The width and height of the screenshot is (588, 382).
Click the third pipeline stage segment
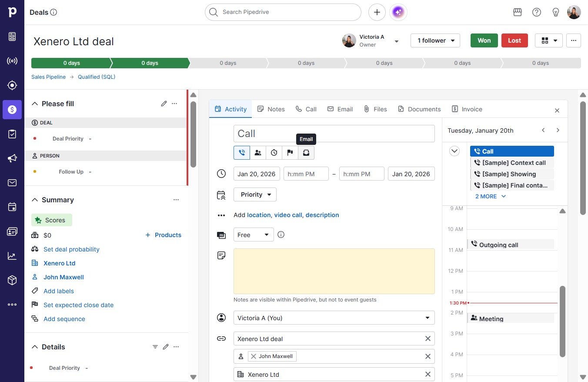[x=228, y=63]
